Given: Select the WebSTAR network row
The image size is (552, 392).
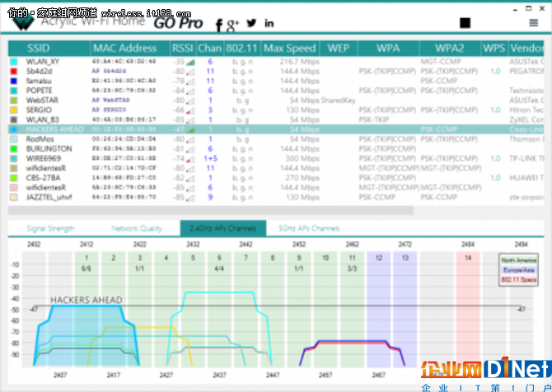Looking at the screenshot, I should 276,100.
